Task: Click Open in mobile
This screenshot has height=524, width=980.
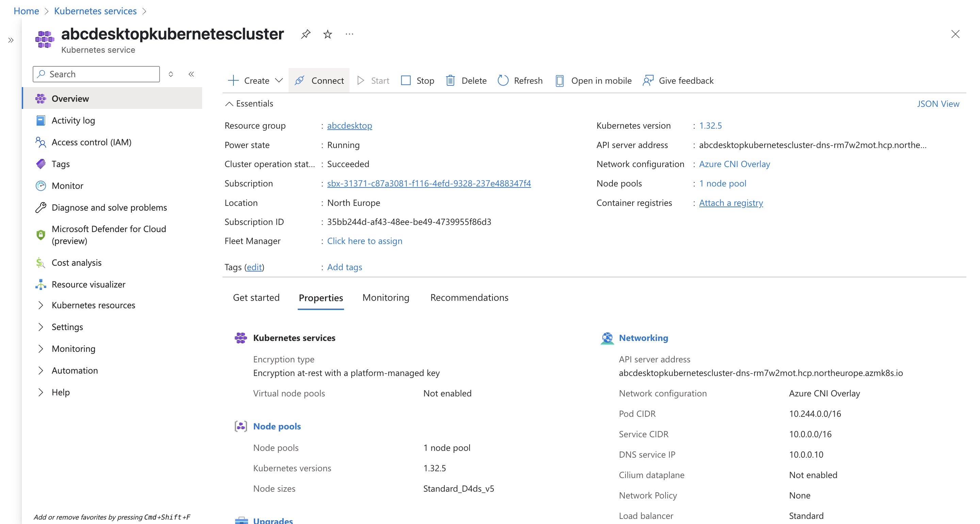Action: pos(593,80)
